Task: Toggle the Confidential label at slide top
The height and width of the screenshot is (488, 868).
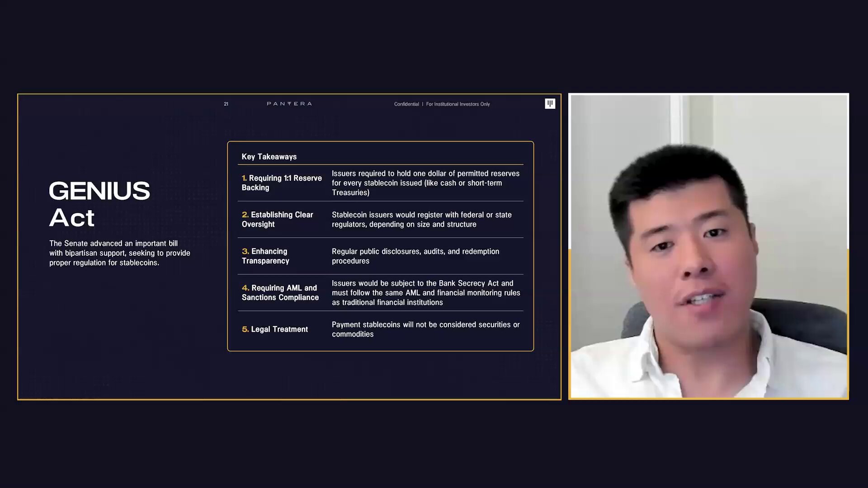Action: point(406,104)
